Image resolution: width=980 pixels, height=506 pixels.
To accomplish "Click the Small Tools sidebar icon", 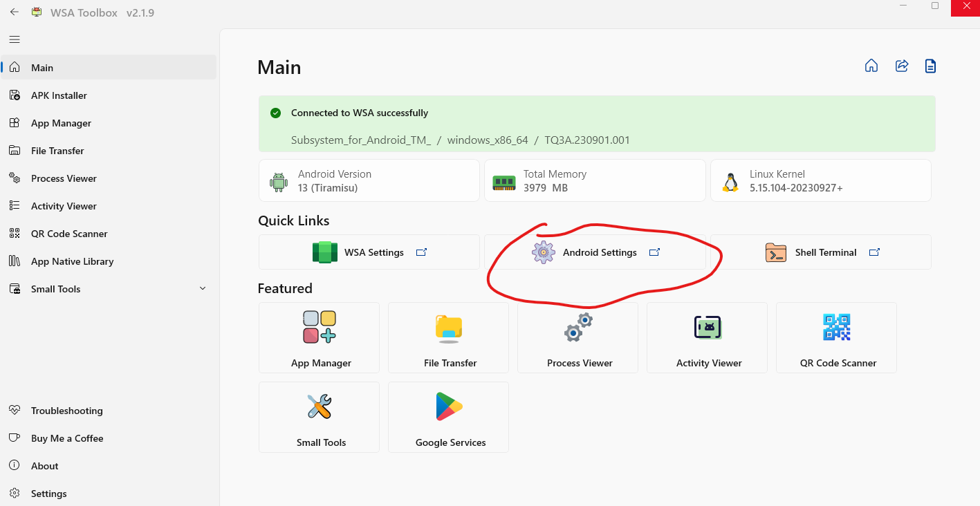I will [x=15, y=289].
